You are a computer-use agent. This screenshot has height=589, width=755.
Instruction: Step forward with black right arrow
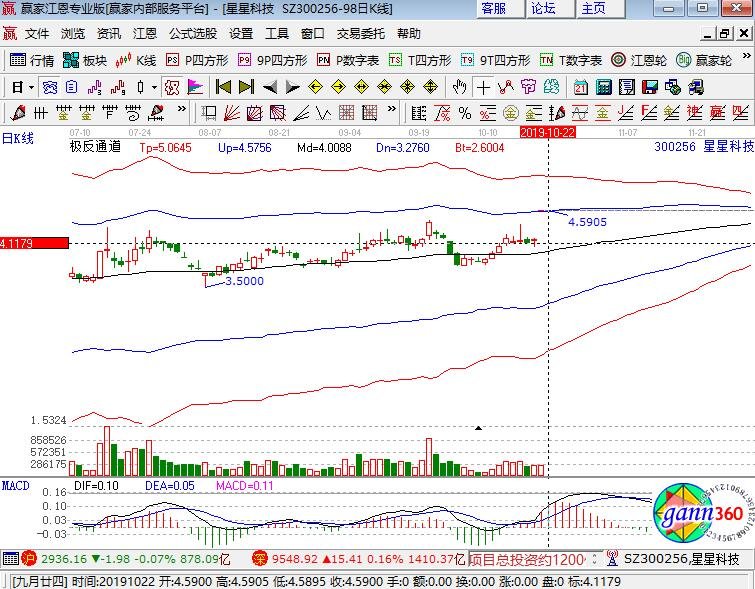[292, 88]
